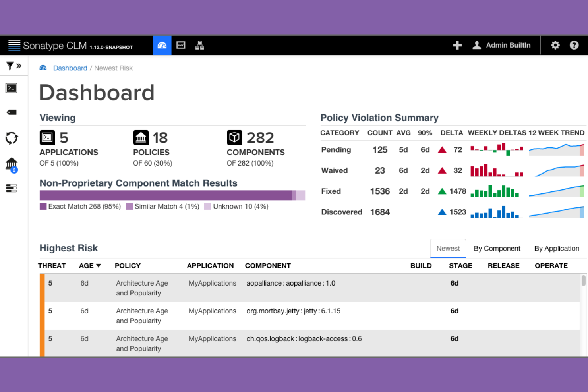Open the settings gear icon
Screen dimensions: 588x392
(555, 45)
